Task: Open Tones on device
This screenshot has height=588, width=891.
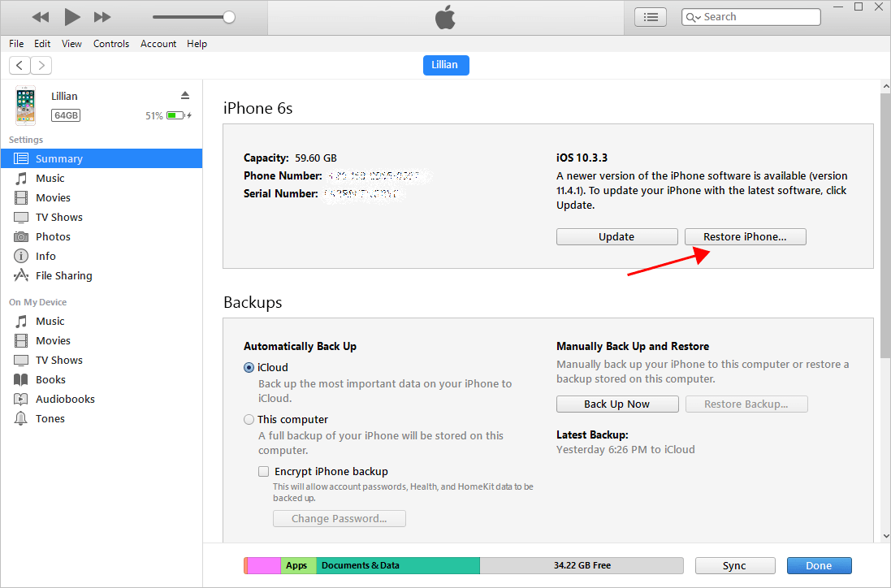Action: tap(102, 419)
